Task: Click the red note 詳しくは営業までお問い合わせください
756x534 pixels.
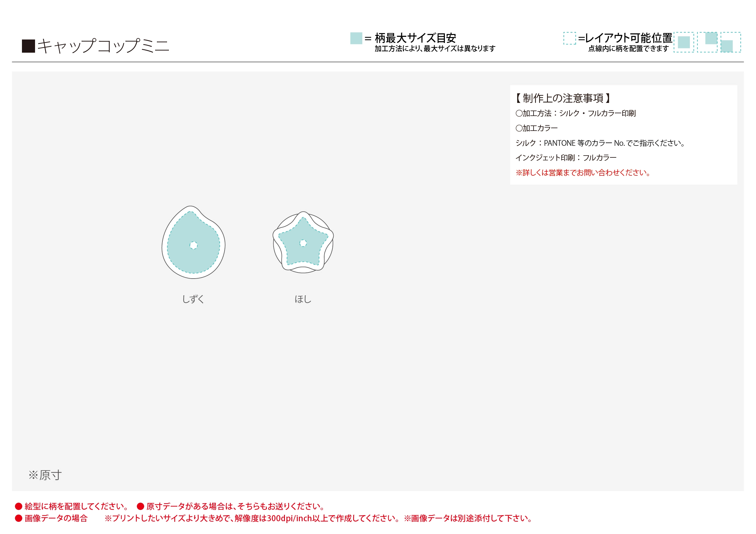Action: [583, 172]
